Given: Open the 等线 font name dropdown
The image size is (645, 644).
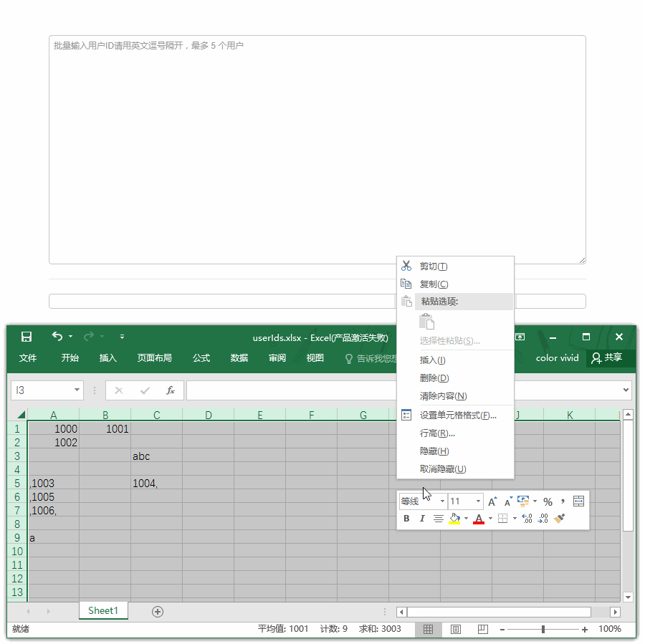Looking at the screenshot, I should click(x=442, y=501).
